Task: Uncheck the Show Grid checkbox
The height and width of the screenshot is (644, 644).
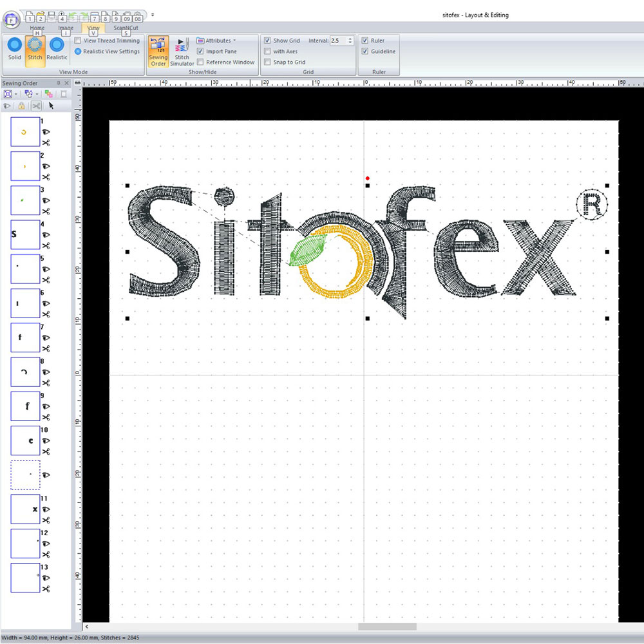Action: [x=267, y=41]
